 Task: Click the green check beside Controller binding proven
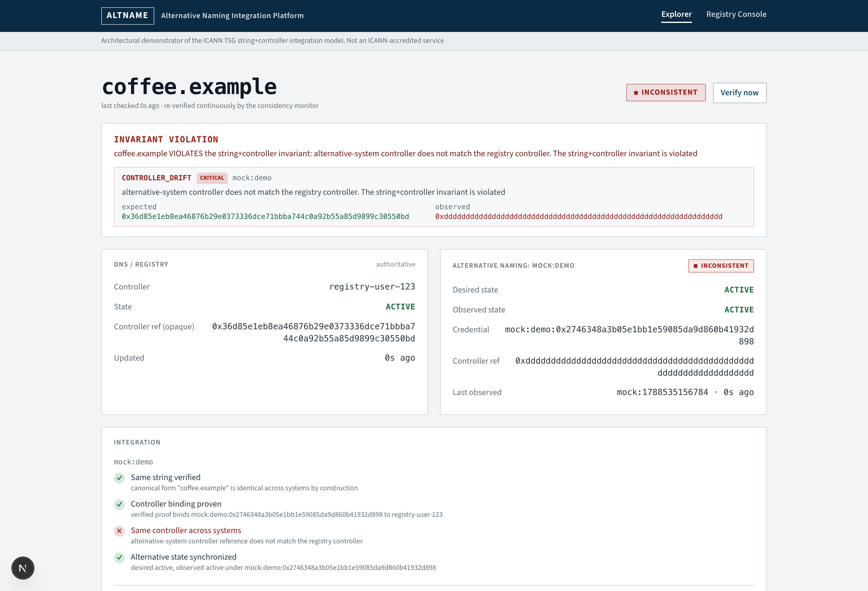coord(119,504)
